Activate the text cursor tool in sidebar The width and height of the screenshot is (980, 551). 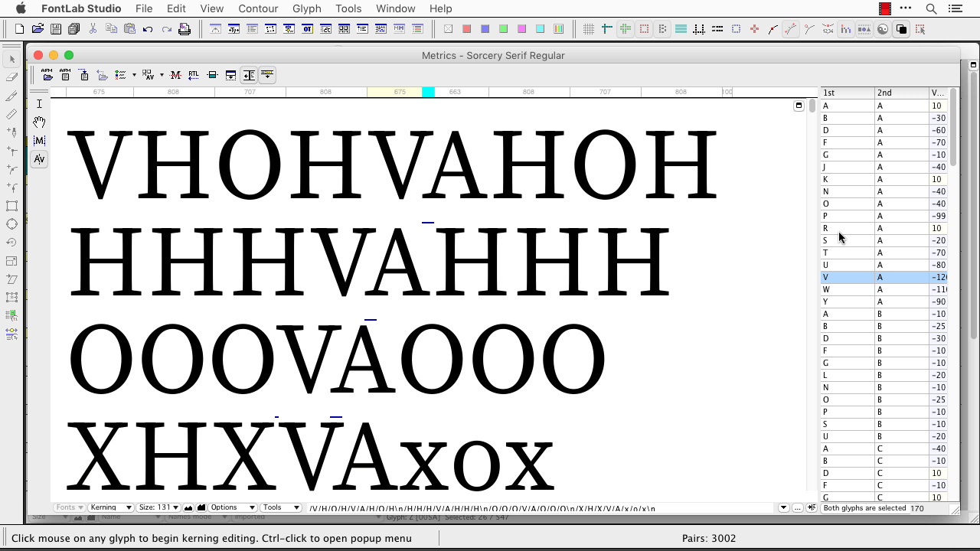39,103
